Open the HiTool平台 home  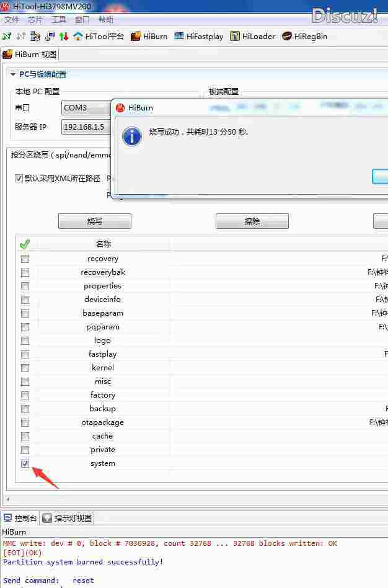tap(99, 37)
